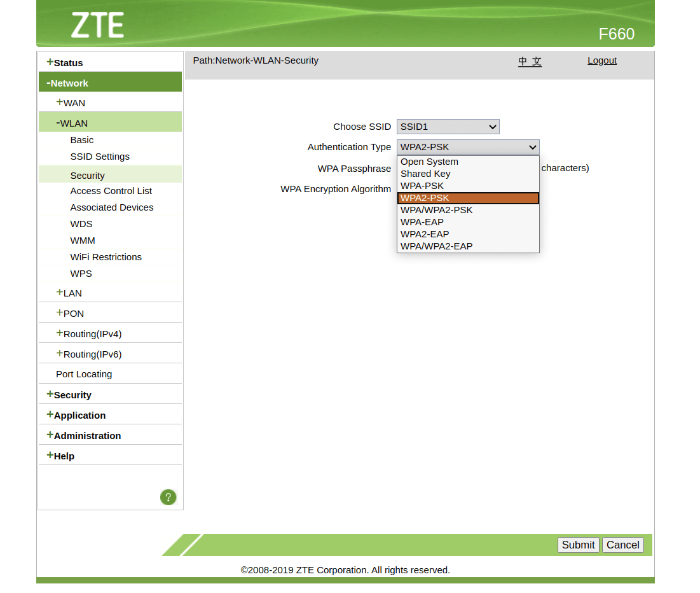Expand the Help section
The image size is (700, 593).
(60, 456)
